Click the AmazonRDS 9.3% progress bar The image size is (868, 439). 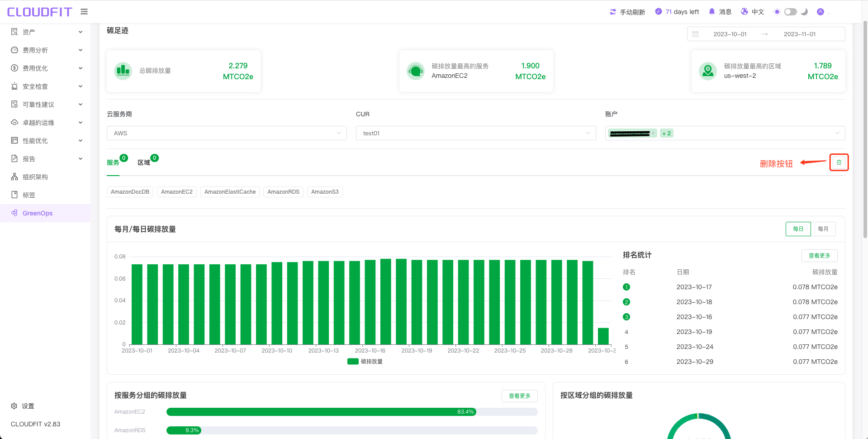[x=352, y=430]
